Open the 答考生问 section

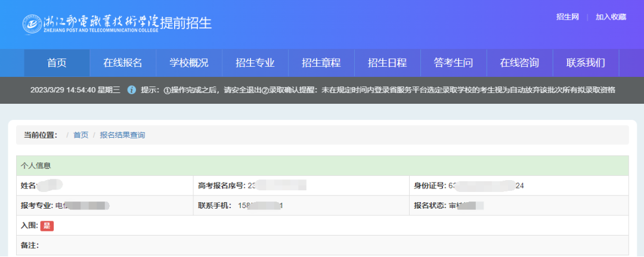coord(454,63)
